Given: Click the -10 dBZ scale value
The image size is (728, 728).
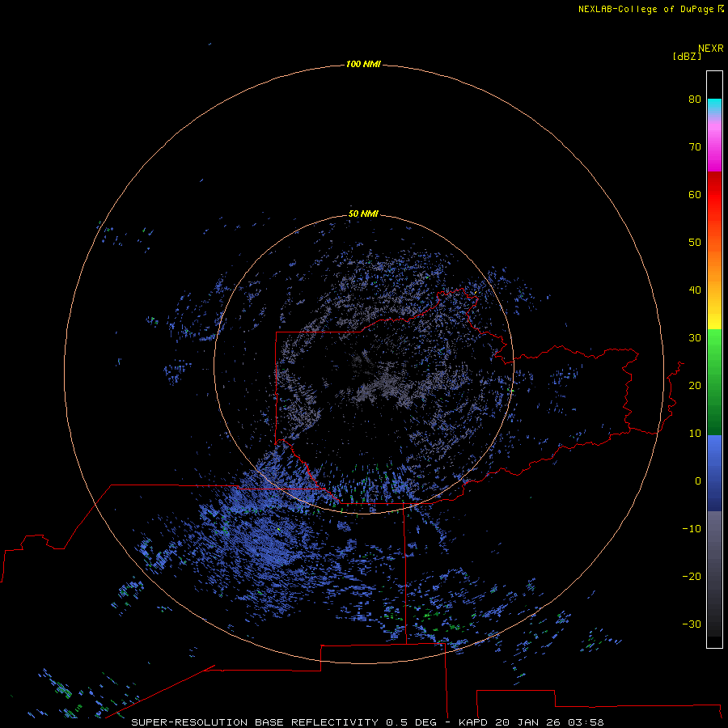Looking at the screenshot, I should [x=692, y=529].
